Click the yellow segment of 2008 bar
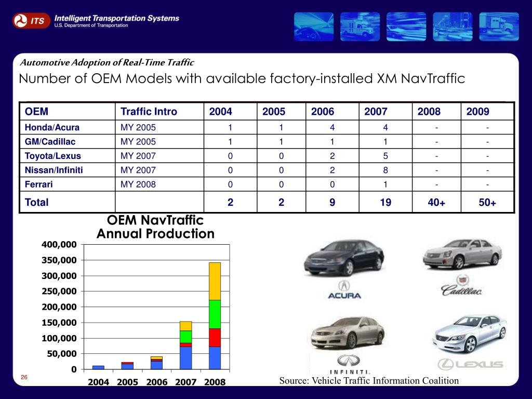The height and width of the screenshot is (399, 532). coord(215,281)
